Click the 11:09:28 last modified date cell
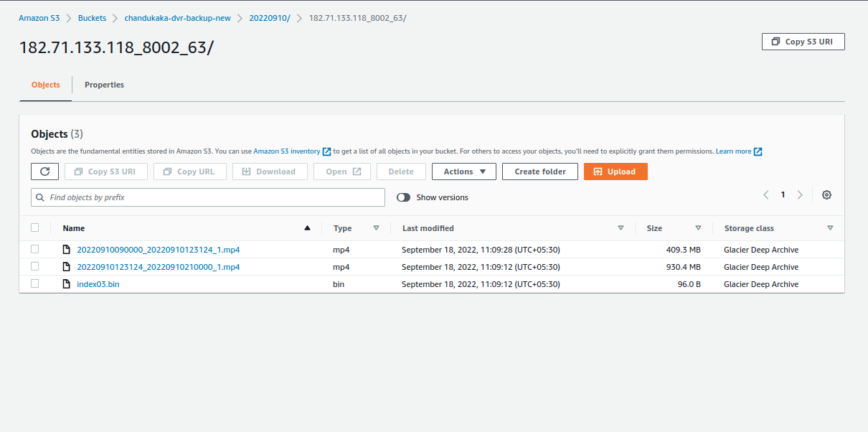Viewport: 868px width, 432px height. [x=481, y=250]
